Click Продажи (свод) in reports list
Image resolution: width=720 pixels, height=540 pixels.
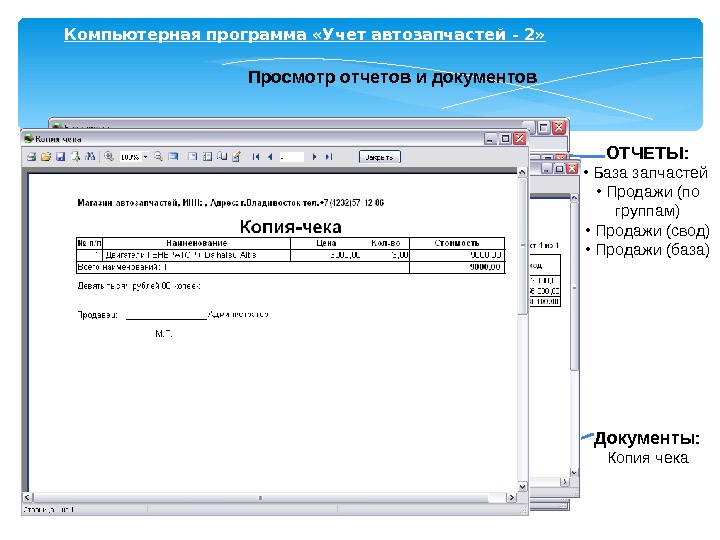point(652,231)
